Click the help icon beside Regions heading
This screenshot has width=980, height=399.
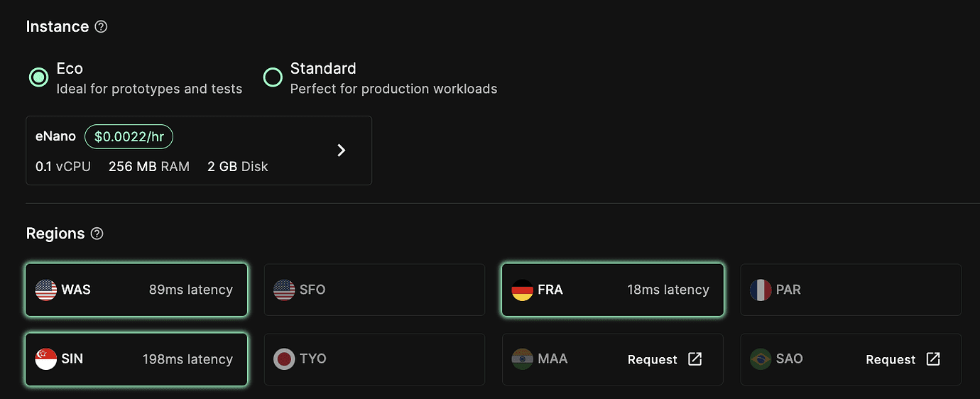(97, 234)
